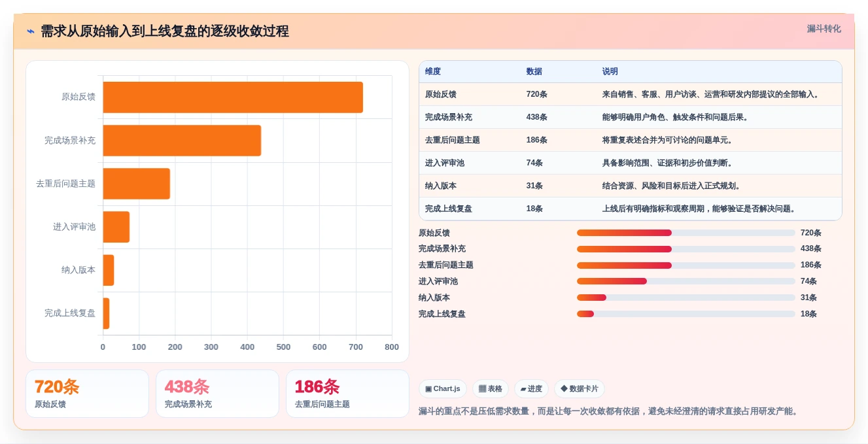
Task: Click the 去重后问题主题 bar in the chart
Action: point(136,184)
